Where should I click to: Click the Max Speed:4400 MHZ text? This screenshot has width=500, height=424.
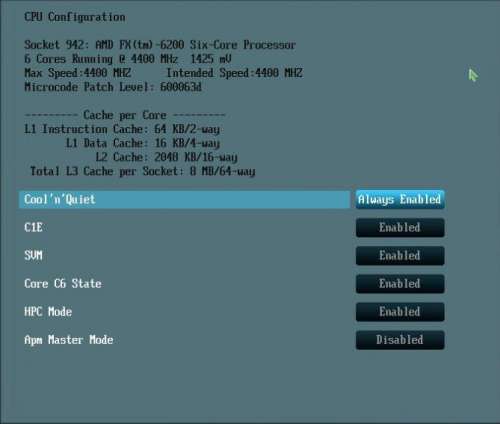point(77,73)
